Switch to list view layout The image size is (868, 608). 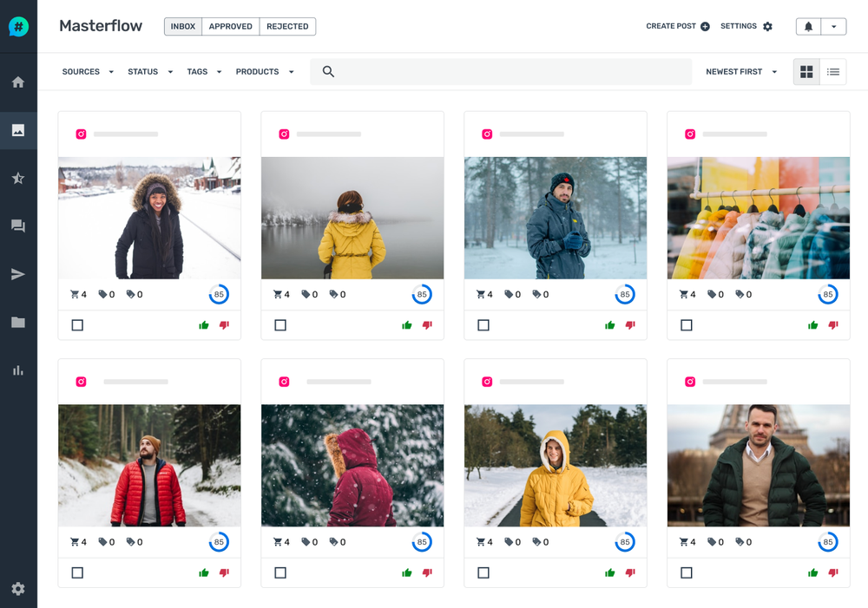833,72
